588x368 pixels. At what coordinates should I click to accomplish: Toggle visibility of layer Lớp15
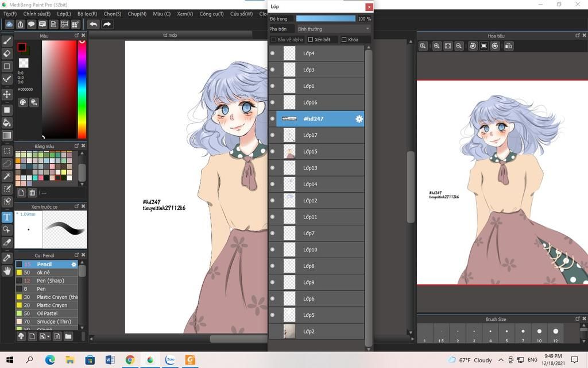273,151
